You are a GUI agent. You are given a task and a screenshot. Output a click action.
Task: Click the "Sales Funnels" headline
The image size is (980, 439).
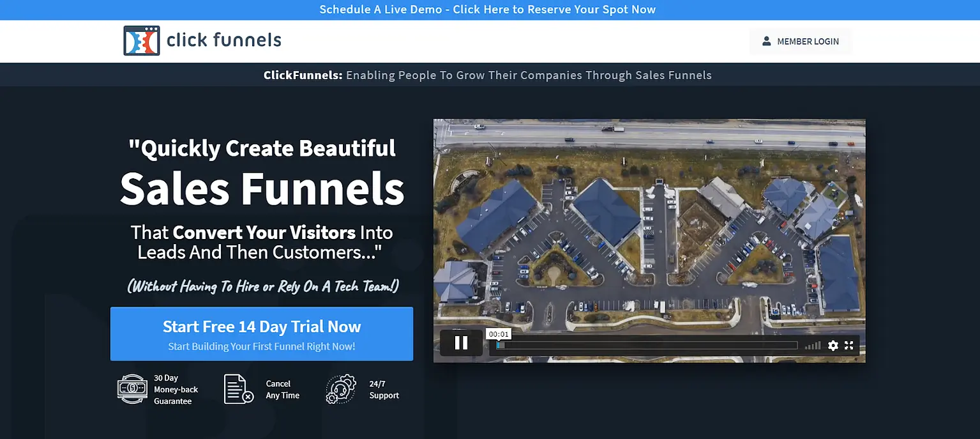(262, 188)
